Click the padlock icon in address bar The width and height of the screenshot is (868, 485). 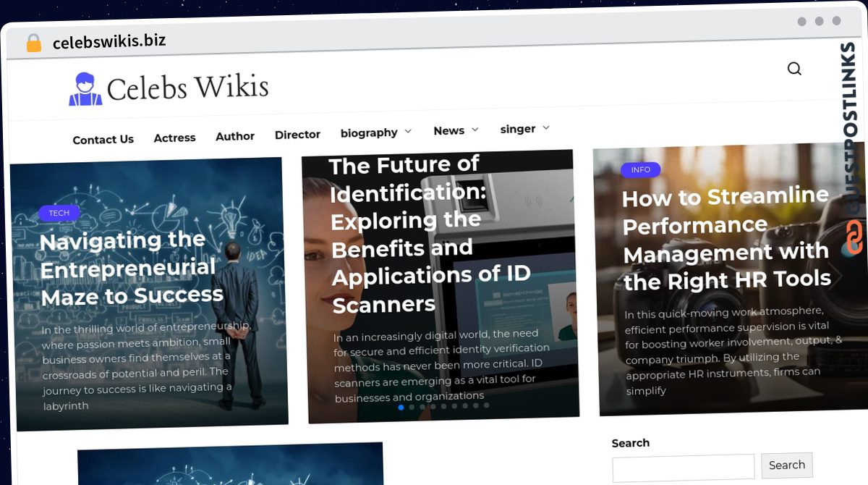(34, 43)
